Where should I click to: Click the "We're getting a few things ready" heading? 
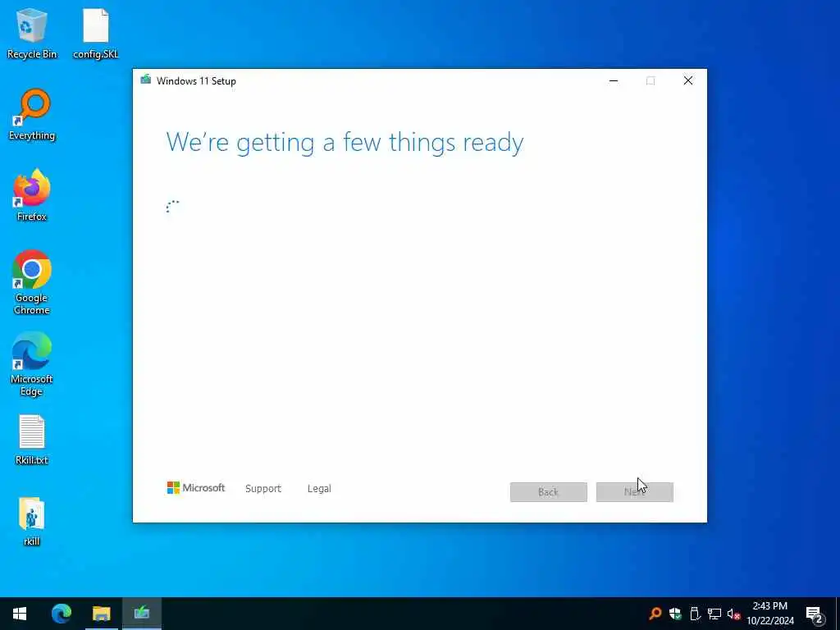345,143
